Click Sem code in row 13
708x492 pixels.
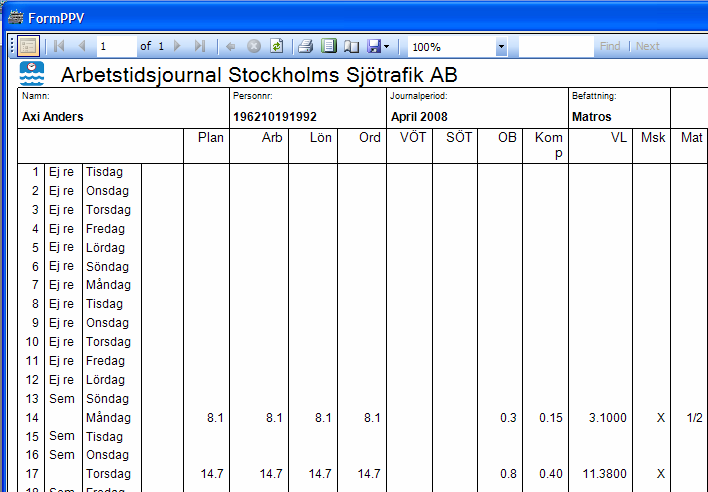click(x=62, y=399)
